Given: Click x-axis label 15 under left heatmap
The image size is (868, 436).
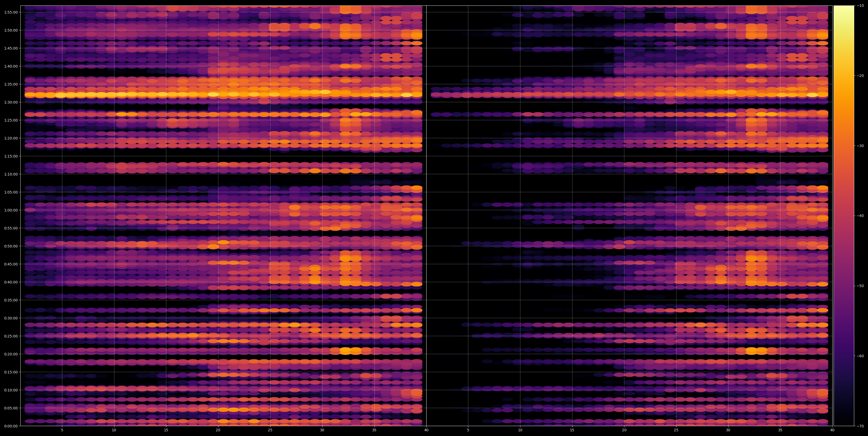Looking at the screenshot, I should 166,430.
